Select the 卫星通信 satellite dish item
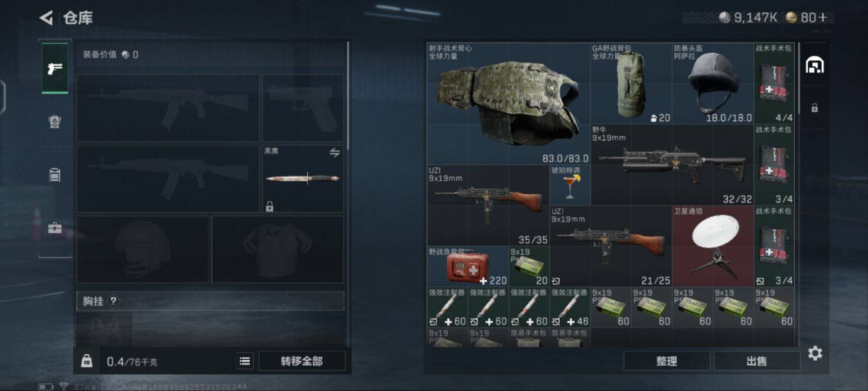The image size is (868, 391). [713, 246]
